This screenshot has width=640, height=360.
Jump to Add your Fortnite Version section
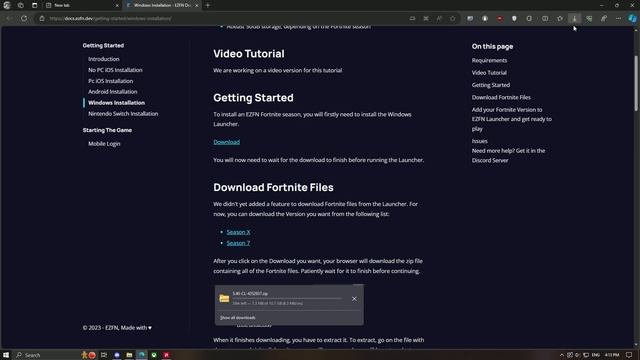click(511, 119)
